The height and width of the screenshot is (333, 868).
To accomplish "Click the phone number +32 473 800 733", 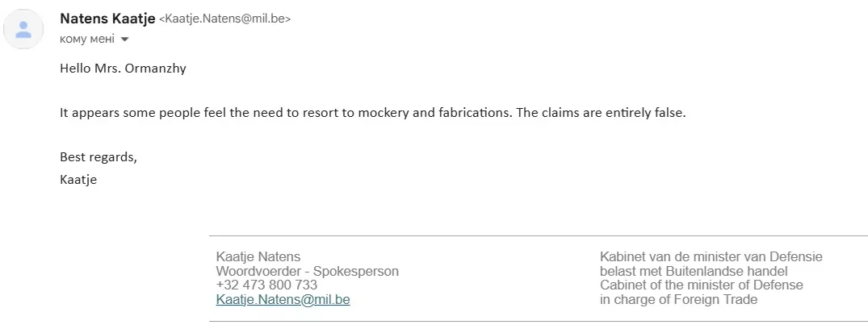I will (266, 285).
